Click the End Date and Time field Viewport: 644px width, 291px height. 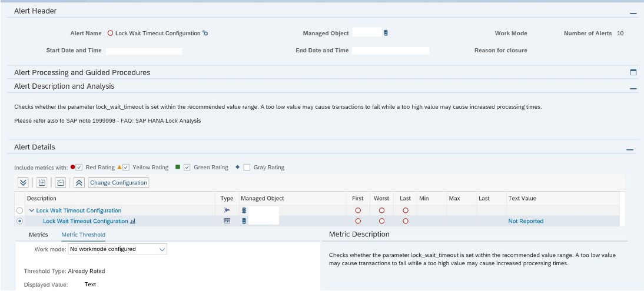pyautogui.click(x=391, y=51)
